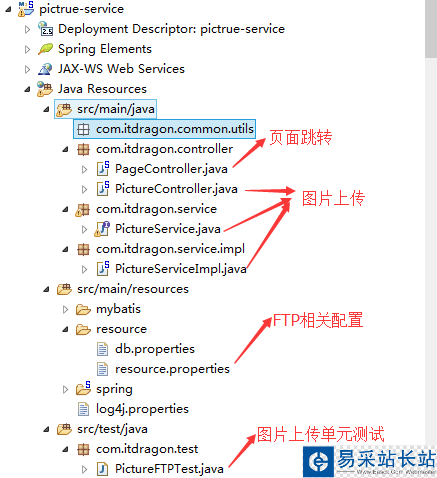Click the src/main/resources folder icon
The height and width of the screenshot is (478, 437).
tap(64, 289)
